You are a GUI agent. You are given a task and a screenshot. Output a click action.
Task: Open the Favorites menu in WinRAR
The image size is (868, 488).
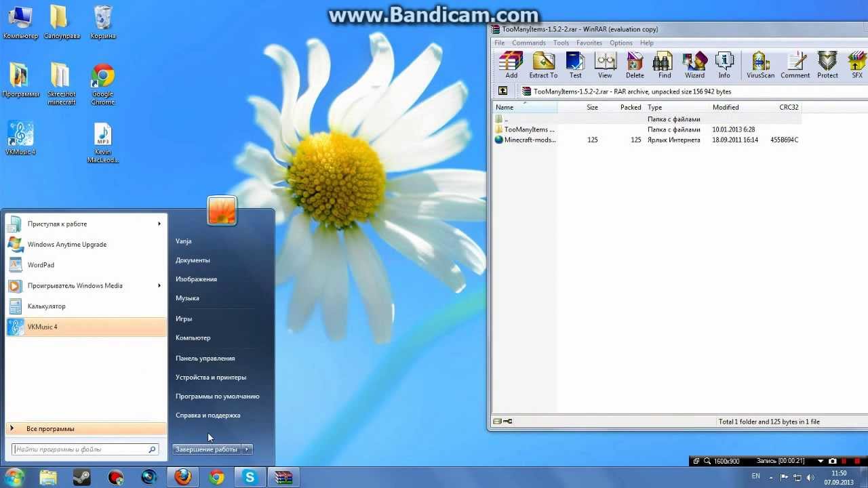coord(589,43)
